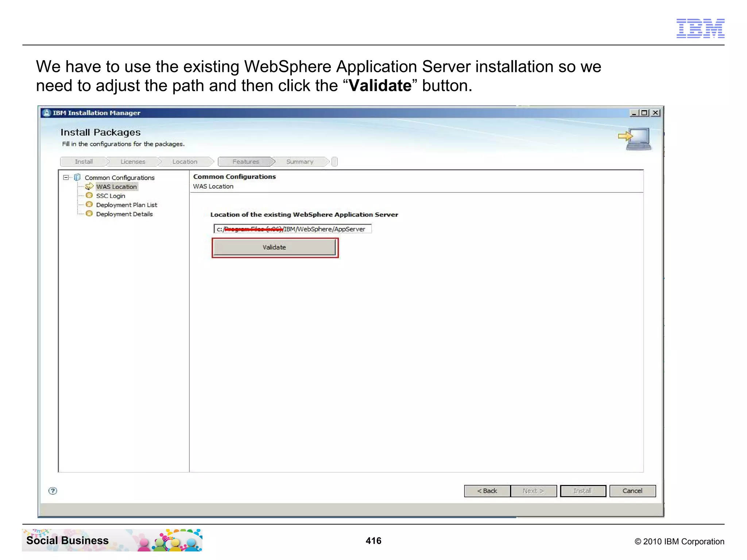Click the SSC Login status icon
This screenshot has width=747, height=560.
click(89, 195)
